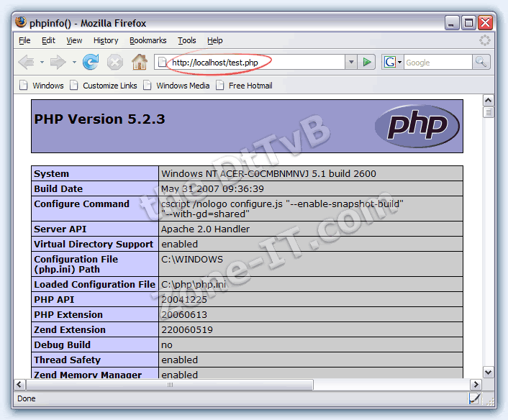
Task: Reload the page with the refresh icon
Action: [91, 62]
